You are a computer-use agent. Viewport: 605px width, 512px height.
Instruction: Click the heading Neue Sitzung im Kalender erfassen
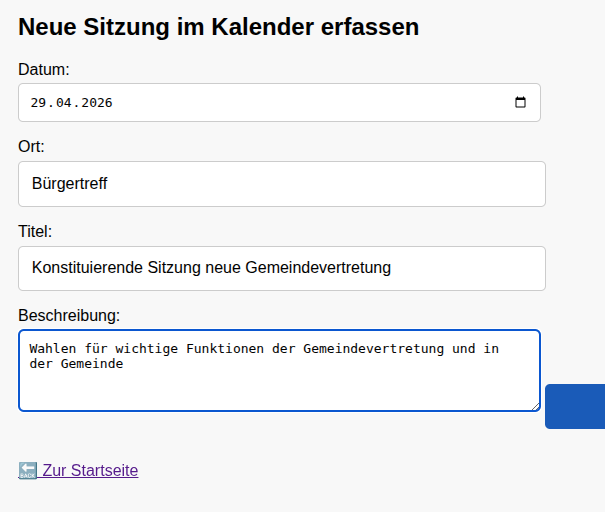(x=218, y=27)
